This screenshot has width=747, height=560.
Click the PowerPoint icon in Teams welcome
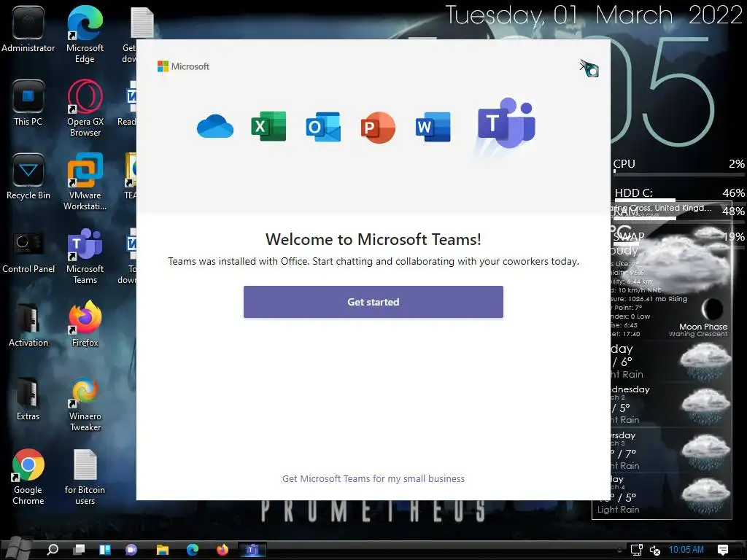[378, 127]
